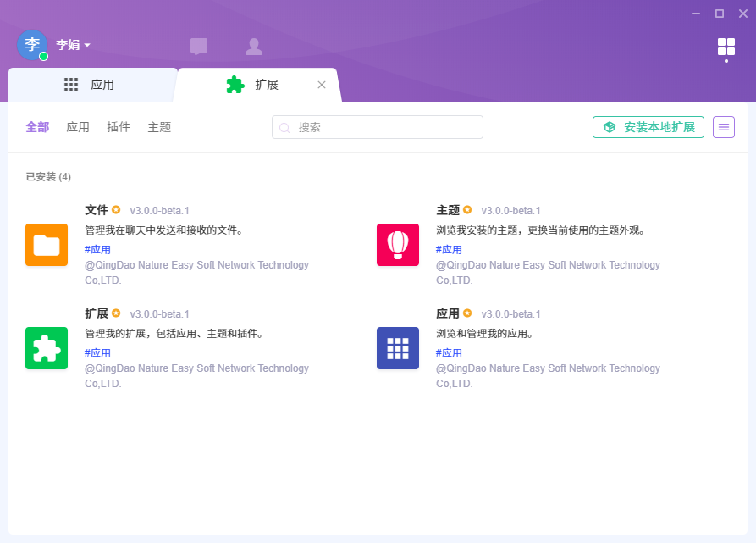Click the 安装本地扩展 button

tap(648, 127)
